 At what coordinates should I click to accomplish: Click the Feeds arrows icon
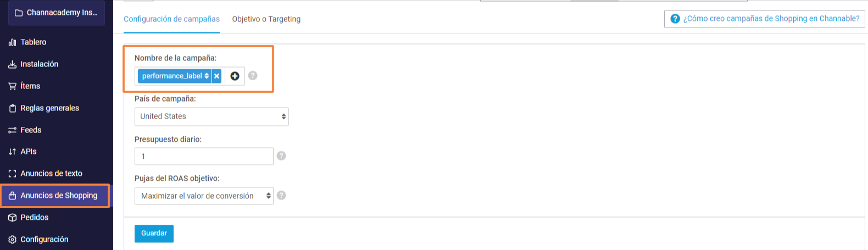[12, 130]
